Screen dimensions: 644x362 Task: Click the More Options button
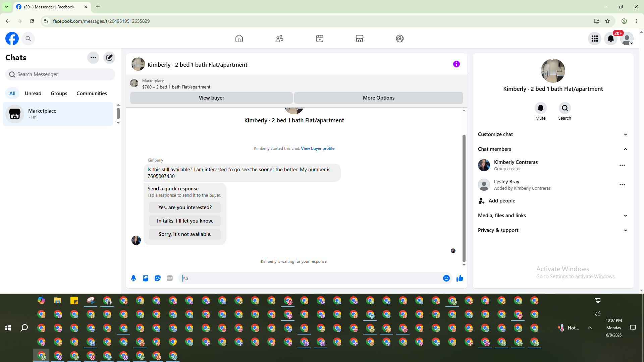point(379,98)
